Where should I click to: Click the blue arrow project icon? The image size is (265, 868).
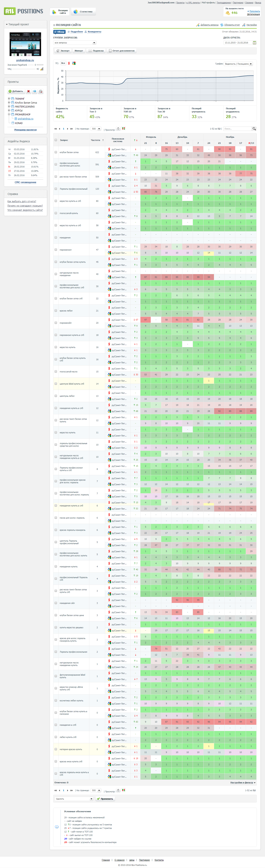[x=34, y=91]
